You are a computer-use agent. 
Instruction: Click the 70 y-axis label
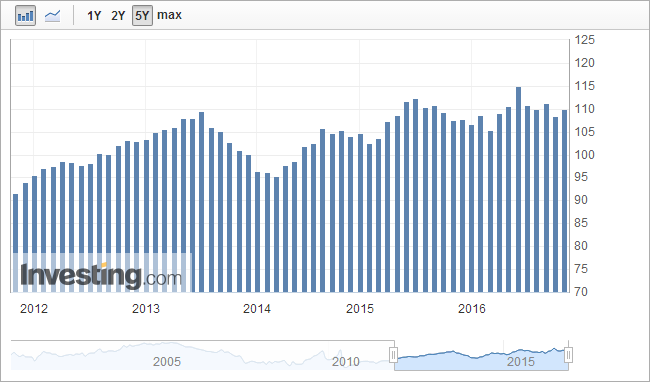pyautogui.click(x=581, y=292)
